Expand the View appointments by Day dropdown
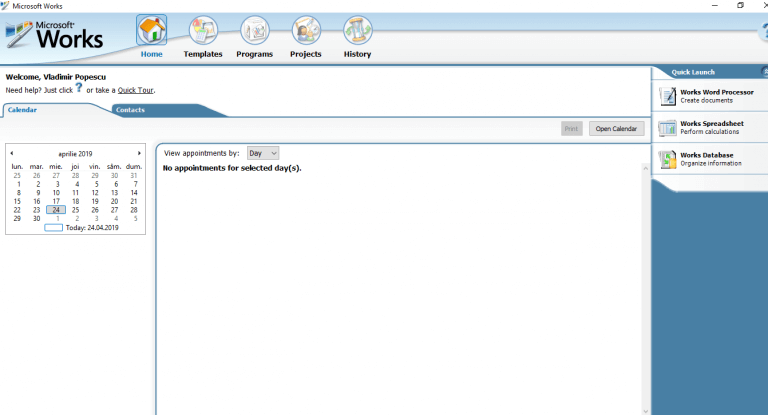Viewport: 768px width, 415px height. [x=263, y=153]
